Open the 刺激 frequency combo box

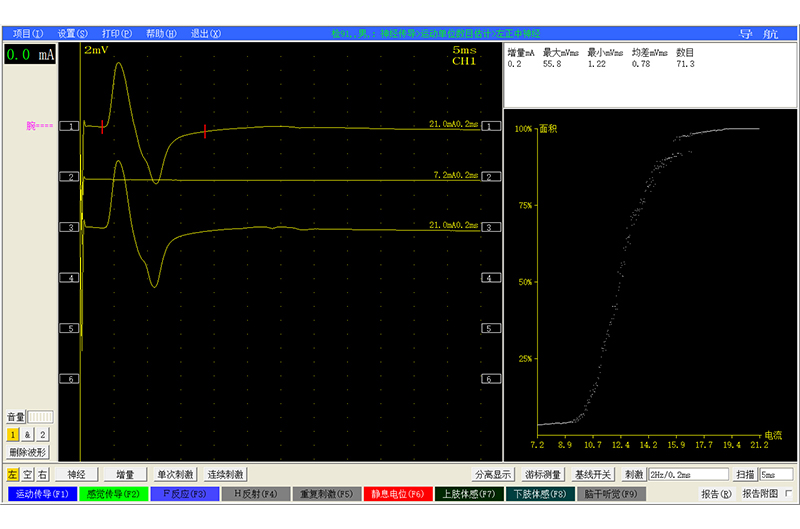[688, 474]
